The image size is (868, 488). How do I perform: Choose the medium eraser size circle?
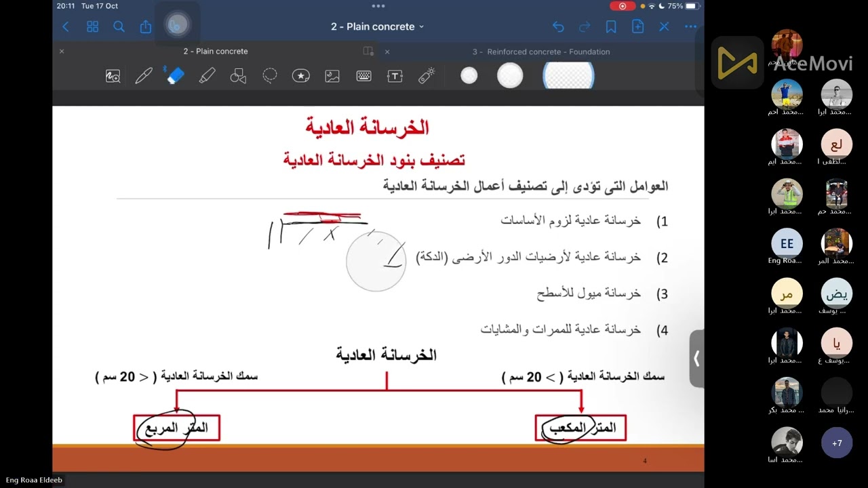tap(510, 76)
